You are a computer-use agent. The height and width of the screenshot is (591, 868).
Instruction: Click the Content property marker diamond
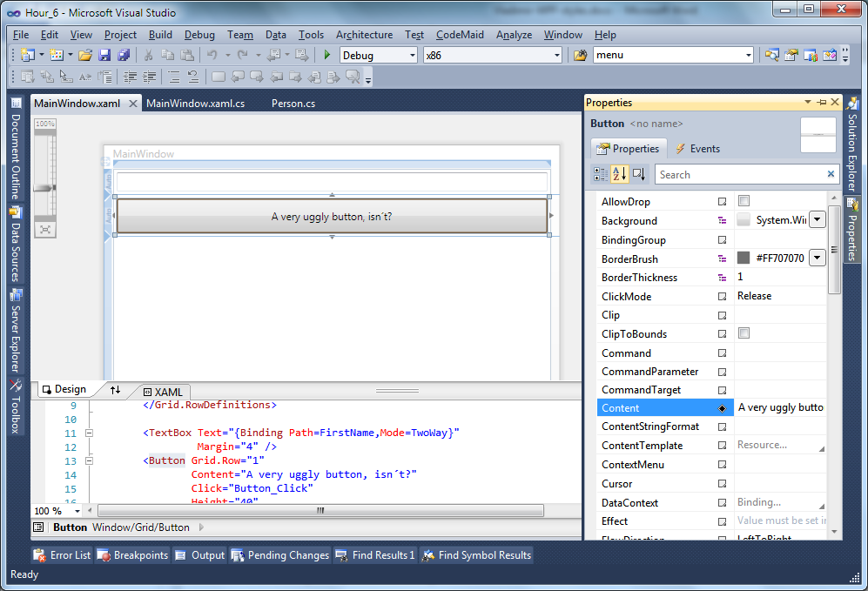click(722, 408)
